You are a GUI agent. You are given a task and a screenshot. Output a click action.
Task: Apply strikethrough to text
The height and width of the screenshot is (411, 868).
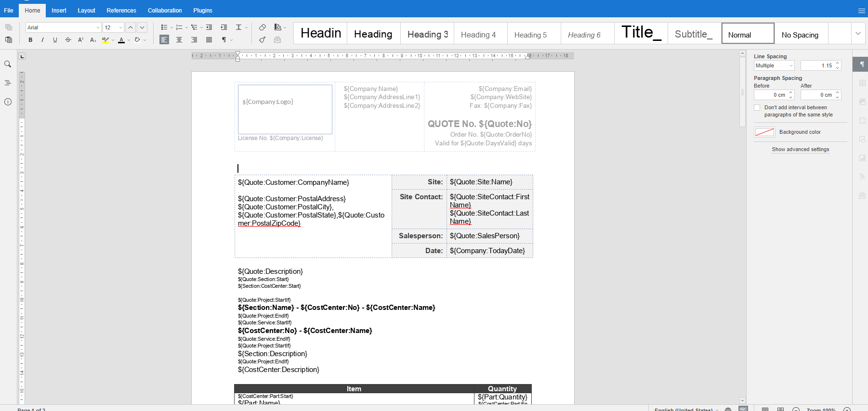pyautogui.click(x=68, y=40)
